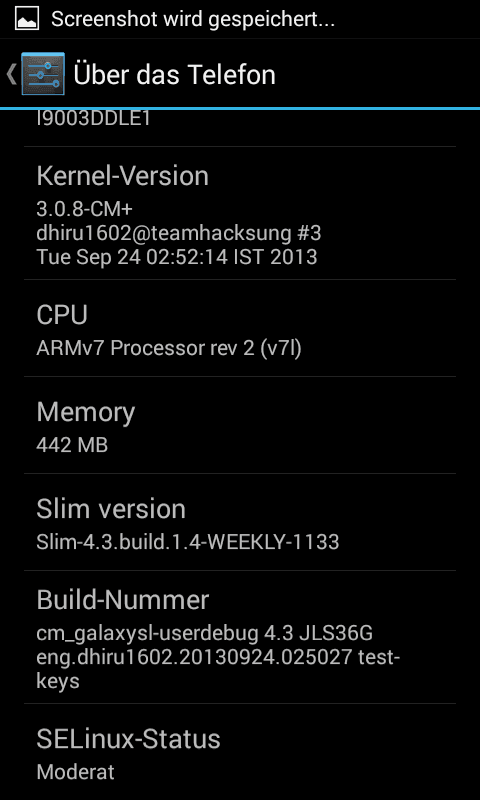The height and width of the screenshot is (800, 480).
Task: Tap the 'Über das Telefon' title
Action: (x=174, y=74)
